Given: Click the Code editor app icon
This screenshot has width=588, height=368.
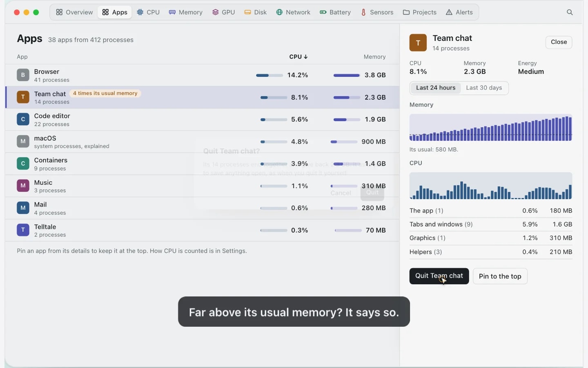Looking at the screenshot, I should click(x=23, y=119).
